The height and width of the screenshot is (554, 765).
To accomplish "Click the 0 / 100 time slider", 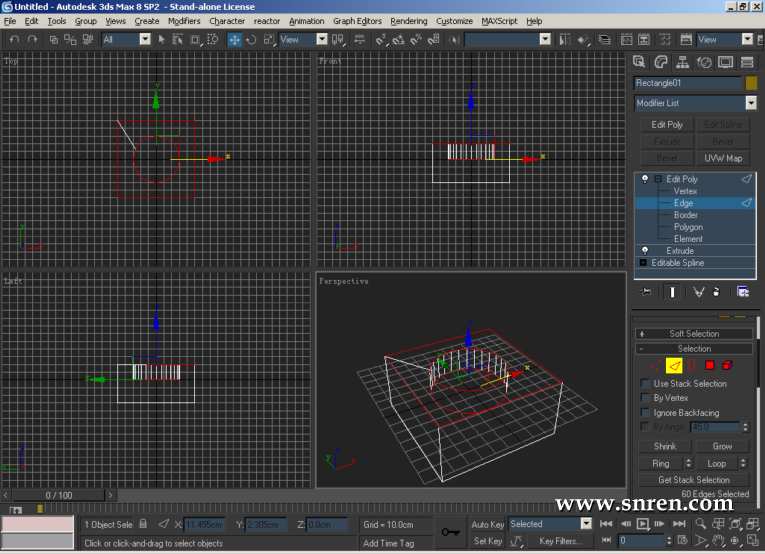I will coord(59,495).
